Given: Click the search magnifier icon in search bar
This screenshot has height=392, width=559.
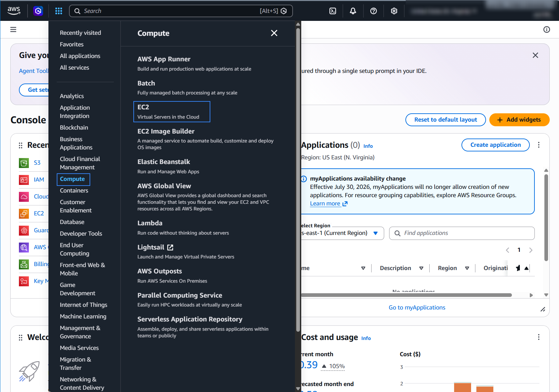Looking at the screenshot, I should (x=77, y=11).
